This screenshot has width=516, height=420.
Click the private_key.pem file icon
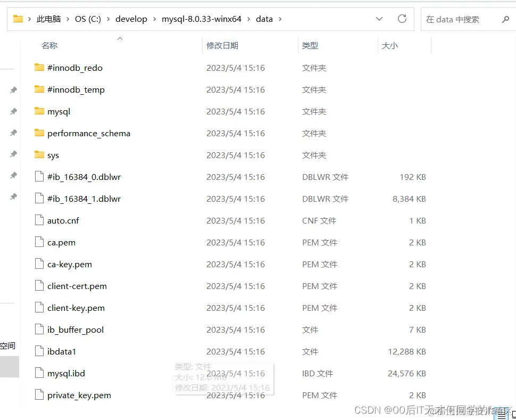[x=39, y=394]
